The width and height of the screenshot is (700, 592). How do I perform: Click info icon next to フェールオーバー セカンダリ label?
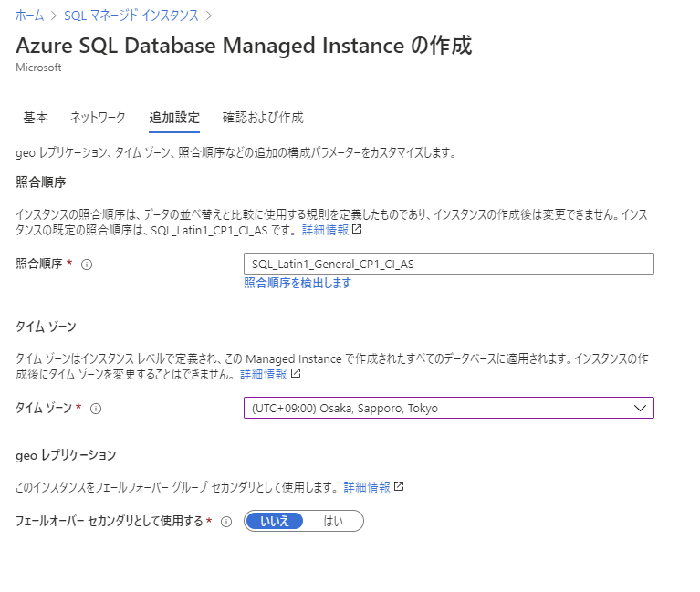click(226, 522)
